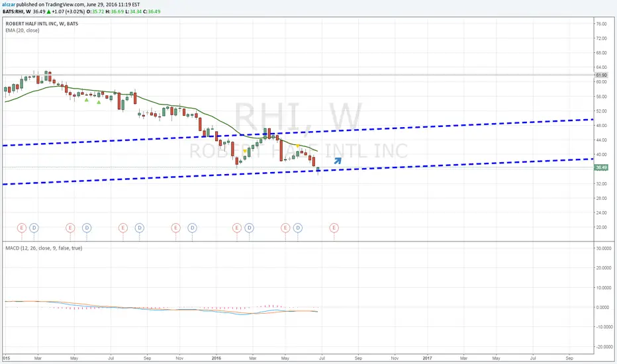Select the earnings E marker just before May 2015
Image resolution: width=617 pixels, height=364 pixels.
70,228
